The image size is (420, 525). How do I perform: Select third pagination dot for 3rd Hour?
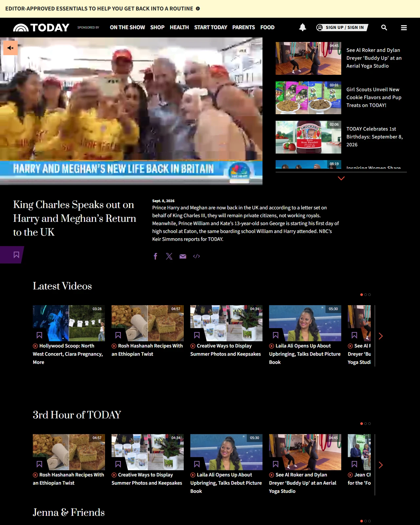(369, 424)
